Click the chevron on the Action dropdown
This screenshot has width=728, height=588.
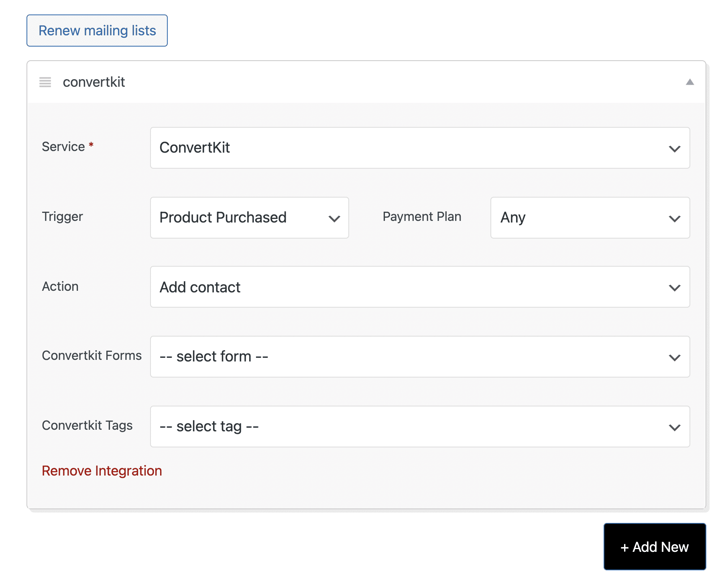pos(674,287)
